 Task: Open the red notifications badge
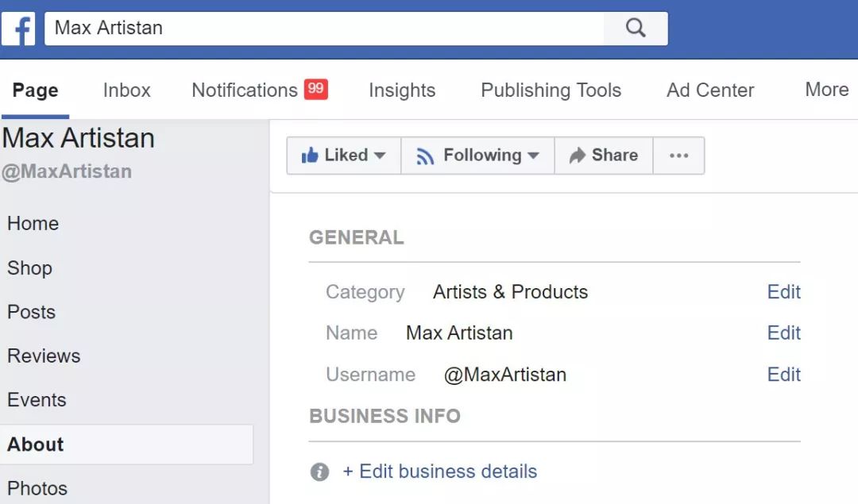316,89
